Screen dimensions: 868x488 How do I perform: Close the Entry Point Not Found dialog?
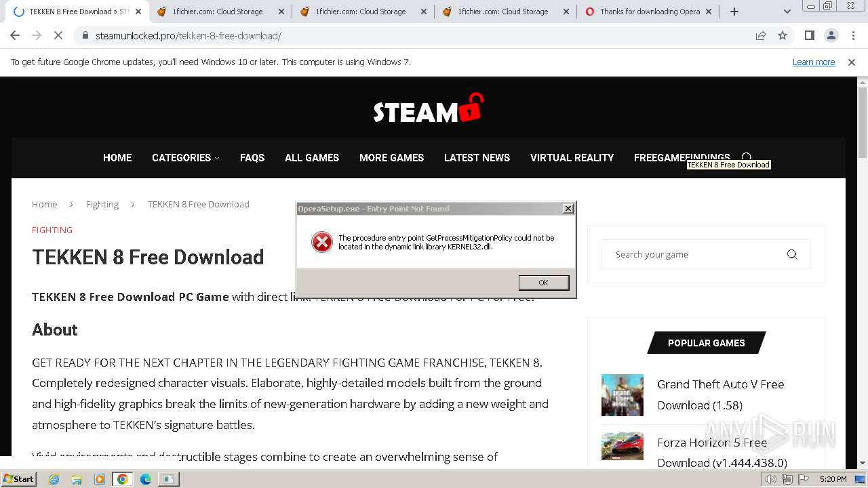click(568, 209)
